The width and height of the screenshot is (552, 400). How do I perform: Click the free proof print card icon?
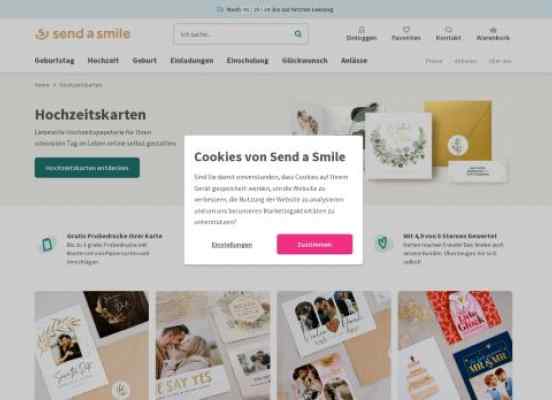(x=48, y=244)
